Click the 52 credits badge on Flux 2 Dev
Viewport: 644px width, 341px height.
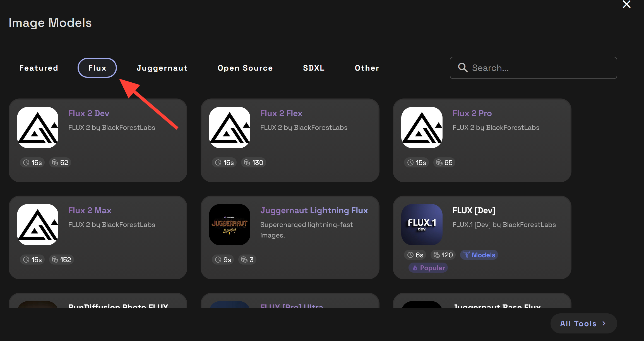click(60, 162)
